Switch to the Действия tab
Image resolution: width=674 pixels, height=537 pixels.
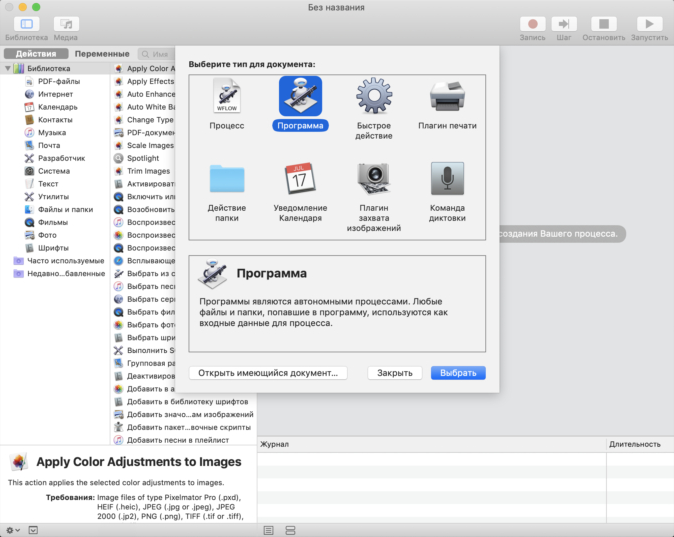[36, 54]
